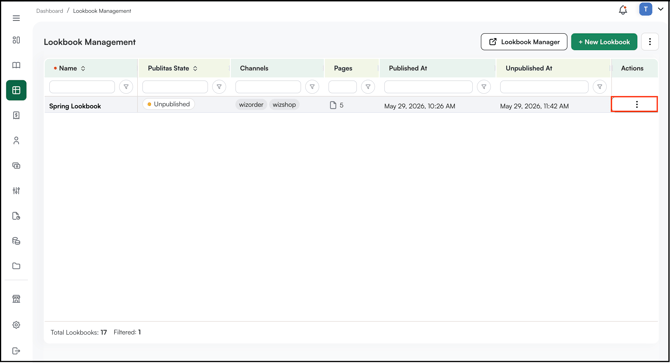Screen dimensions: 670x363
Task: Open the open-book catalog sidebar icon
Action: pyautogui.click(x=16, y=65)
